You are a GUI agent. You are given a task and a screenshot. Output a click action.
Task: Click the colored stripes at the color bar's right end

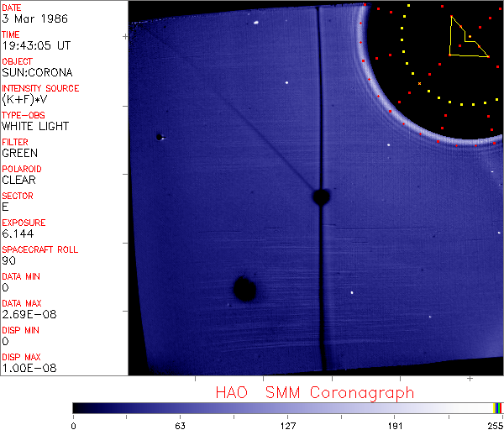click(497, 408)
